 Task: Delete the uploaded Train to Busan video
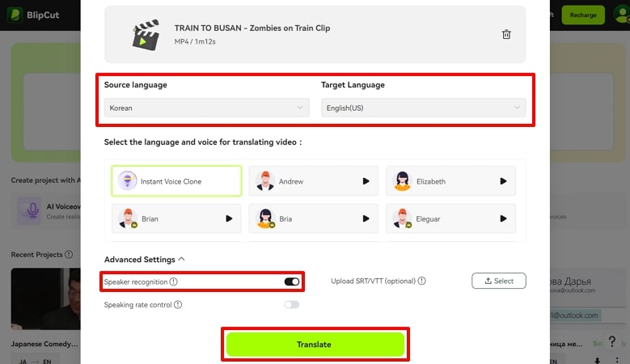(506, 35)
